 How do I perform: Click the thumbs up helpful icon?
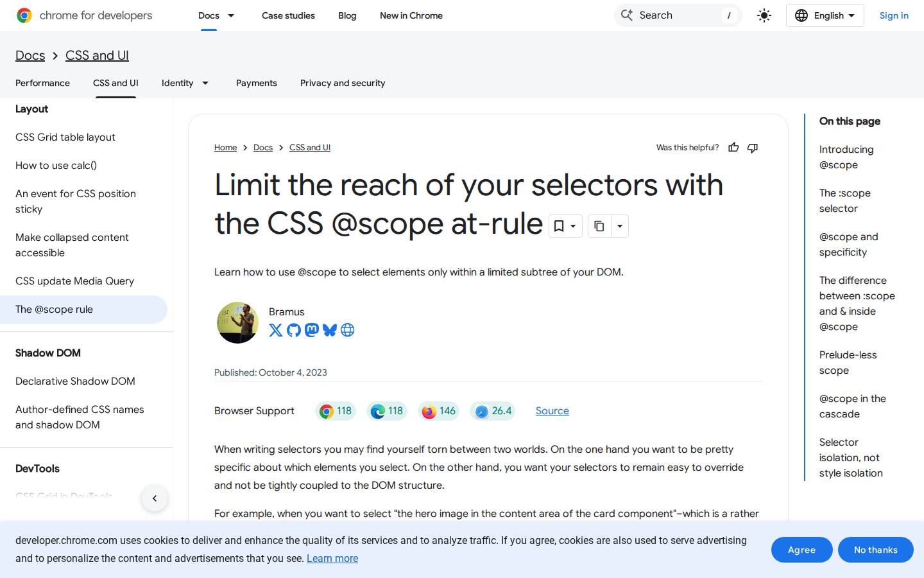[733, 148]
